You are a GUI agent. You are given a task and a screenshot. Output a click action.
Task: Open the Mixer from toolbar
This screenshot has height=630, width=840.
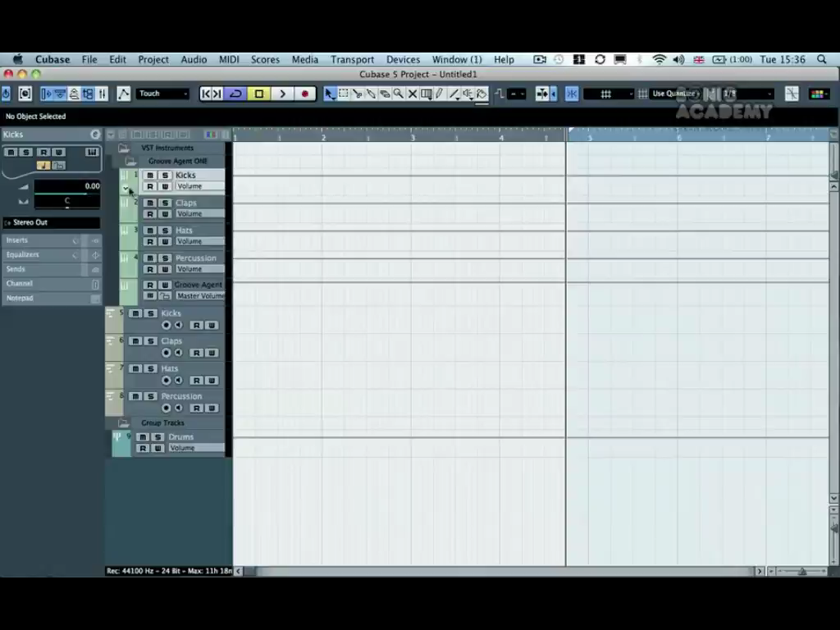tap(102, 94)
